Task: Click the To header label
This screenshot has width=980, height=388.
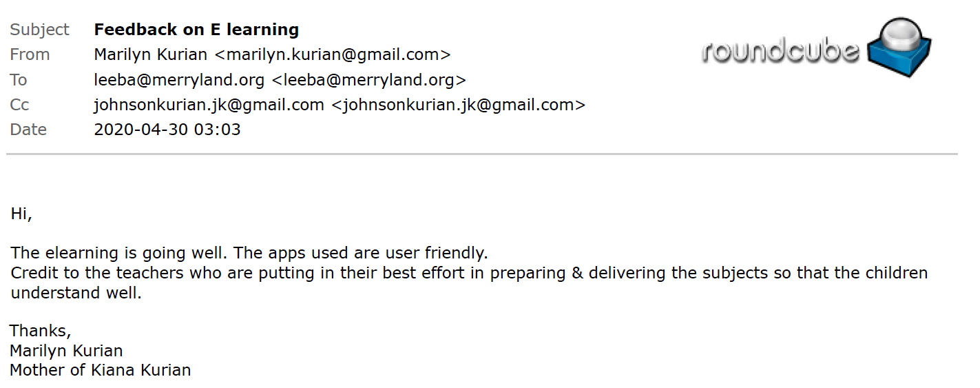Action: coord(19,80)
